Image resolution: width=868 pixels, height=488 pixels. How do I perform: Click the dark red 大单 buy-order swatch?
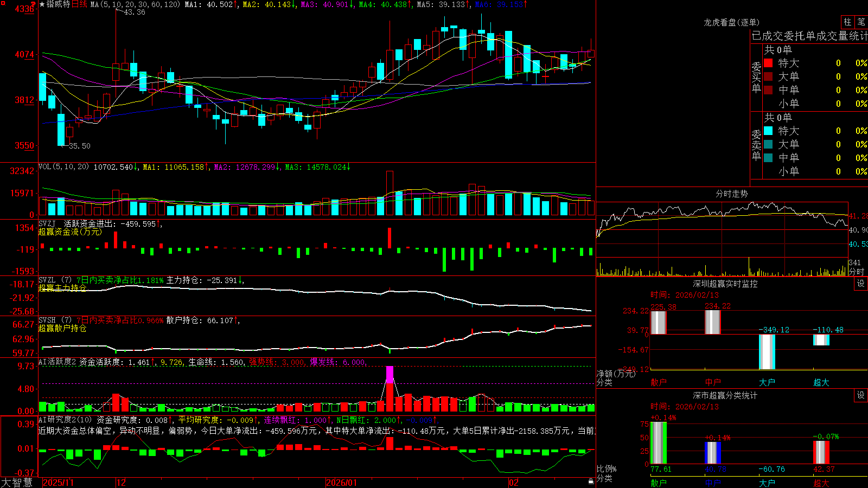(x=768, y=76)
